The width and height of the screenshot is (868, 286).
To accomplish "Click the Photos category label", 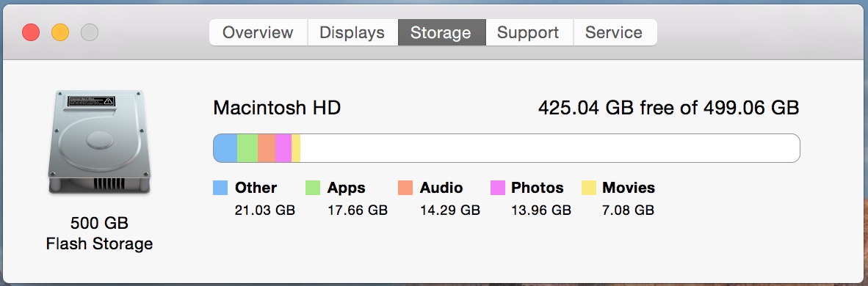I will point(538,188).
